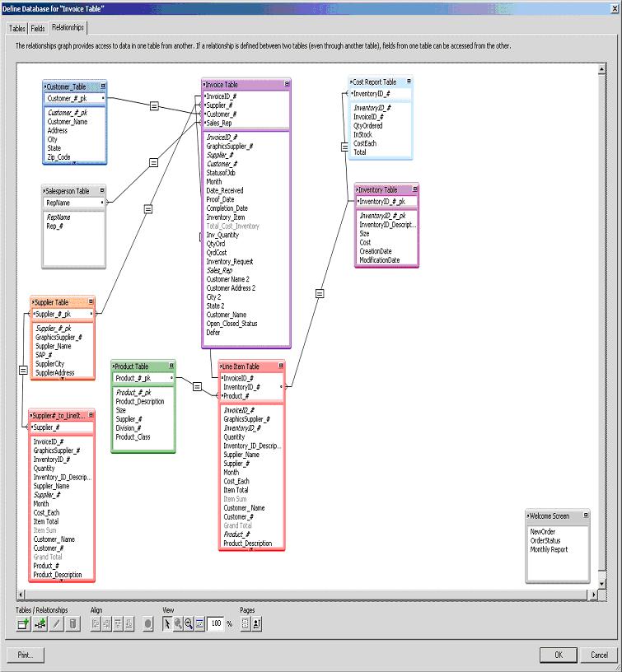The height and width of the screenshot is (672, 622).
Task: Click the trash delete selected objects icon
Action: 72,624
